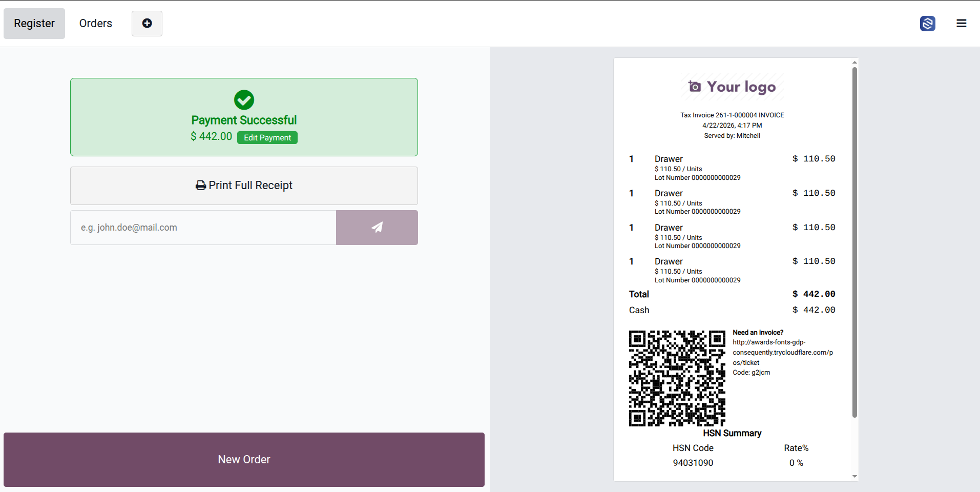
Task: Click the receipt vertical scrollbar thumb
Action: [854, 242]
